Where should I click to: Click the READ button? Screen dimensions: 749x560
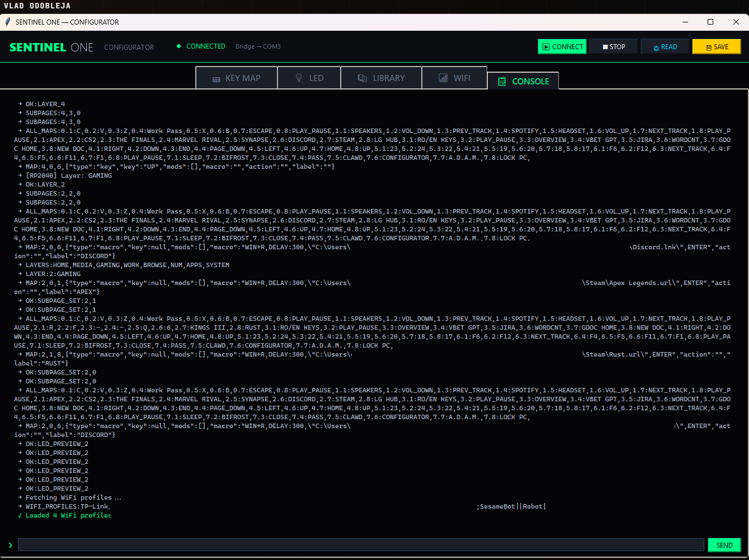click(x=665, y=47)
